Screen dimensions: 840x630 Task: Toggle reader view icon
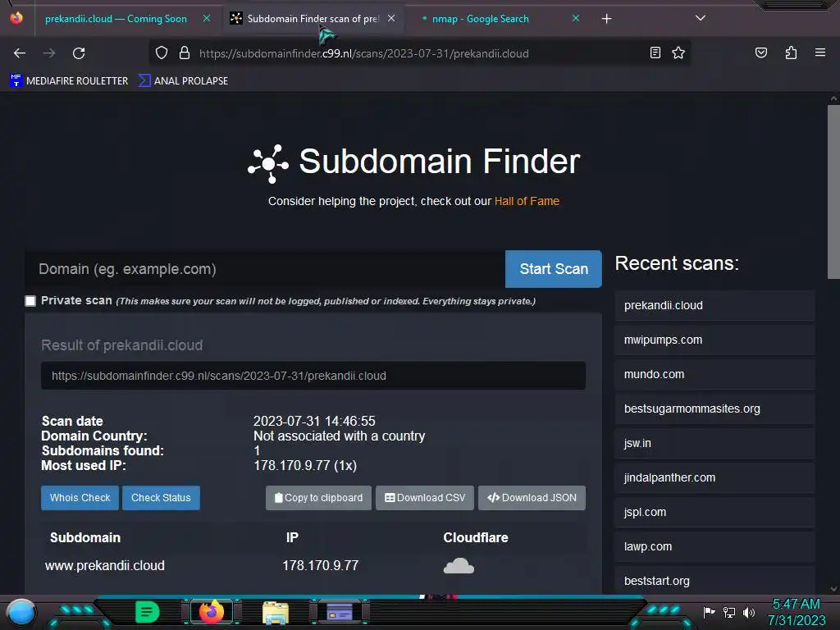pos(655,52)
